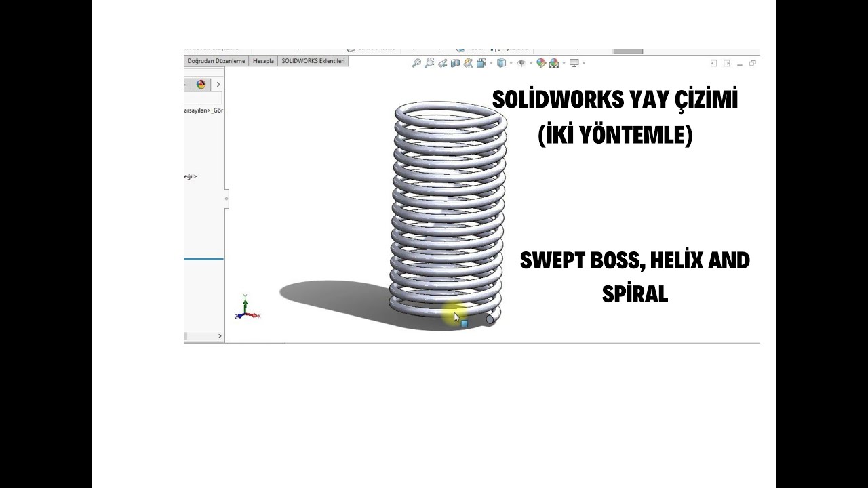
Task: Open the Hesapla tab
Action: [x=263, y=61]
